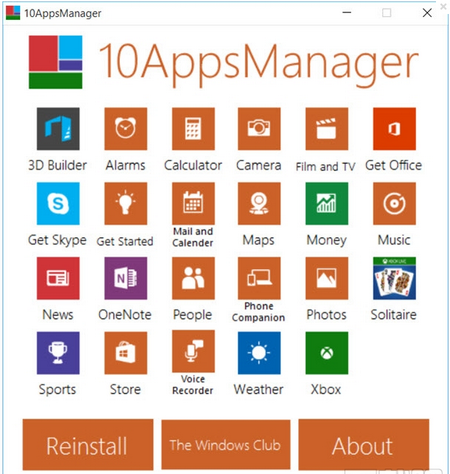Minimize the 10AppsManager window
Viewport: 450px width, 474px height.
pyautogui.click(x=347, y=13)
